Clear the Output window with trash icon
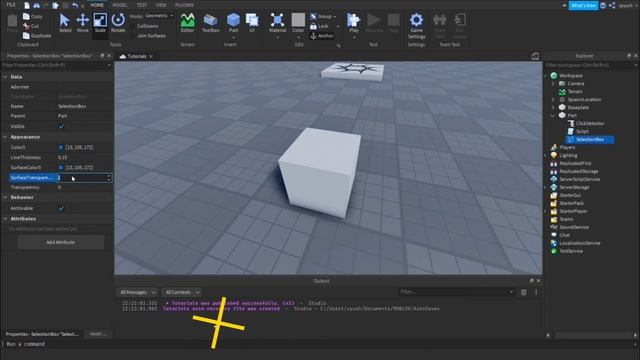 (x=524, y=292)
